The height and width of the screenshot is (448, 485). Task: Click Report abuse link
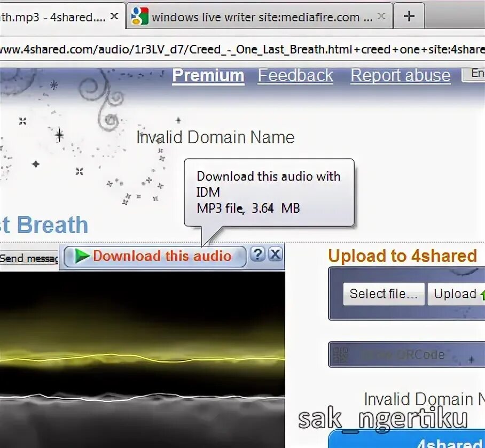(401, 76)
